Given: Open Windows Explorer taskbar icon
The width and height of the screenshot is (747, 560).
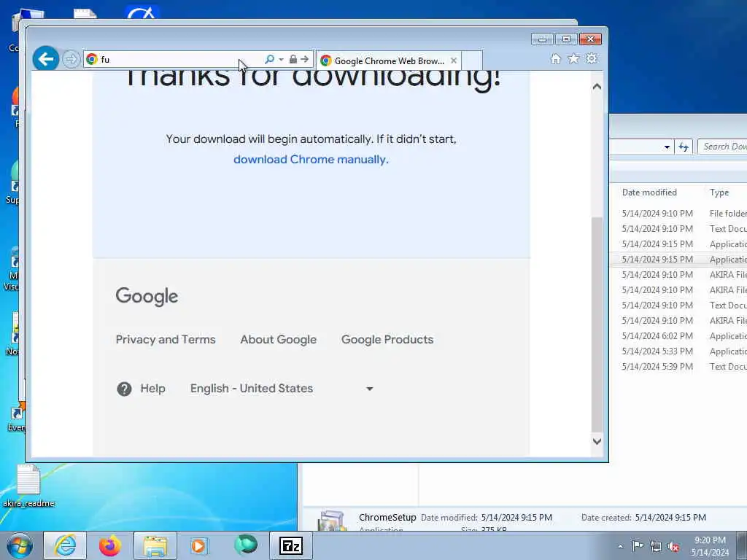Looking at the screenshot, I should [x=155, y=545].
